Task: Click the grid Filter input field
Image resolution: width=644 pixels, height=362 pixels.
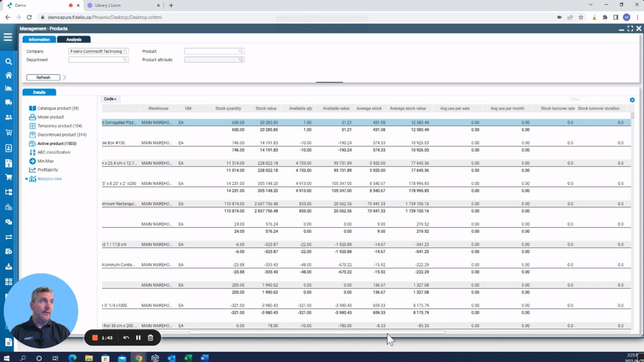Action: click(x=598, y=100)
